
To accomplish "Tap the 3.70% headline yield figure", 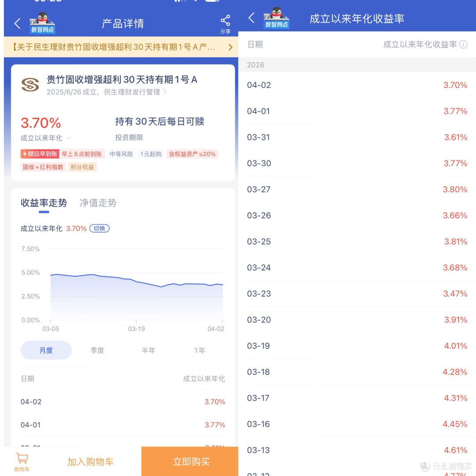I will point(41,123).
